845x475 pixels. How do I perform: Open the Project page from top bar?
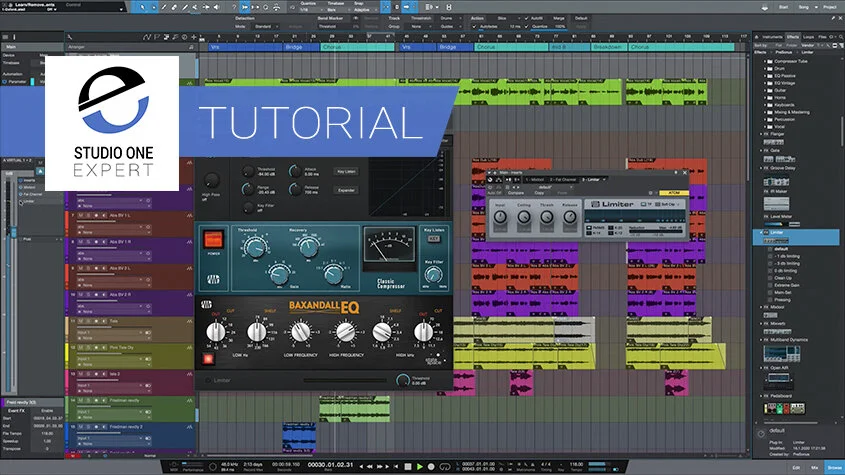830,7
